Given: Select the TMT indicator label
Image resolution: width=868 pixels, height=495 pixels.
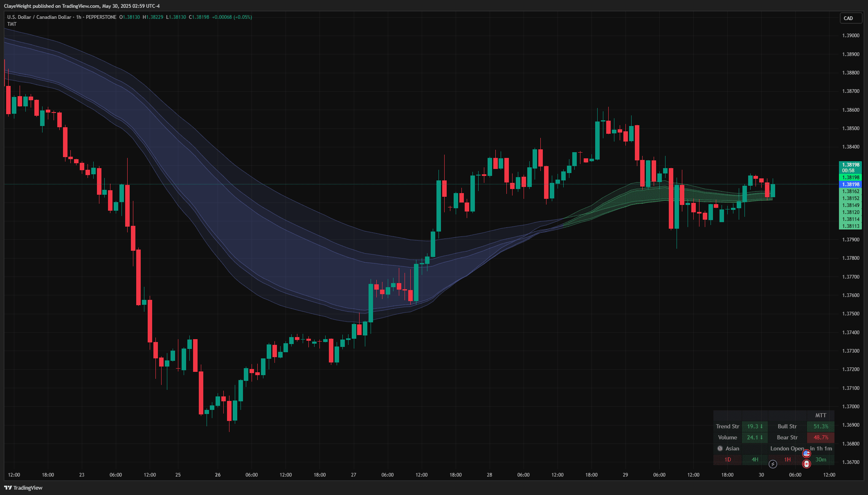Looking at the screenshot, I should [11, 24].
